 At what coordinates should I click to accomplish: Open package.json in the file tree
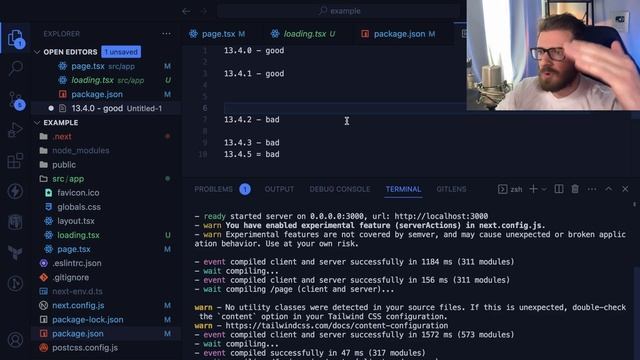(x=106, y=333)
